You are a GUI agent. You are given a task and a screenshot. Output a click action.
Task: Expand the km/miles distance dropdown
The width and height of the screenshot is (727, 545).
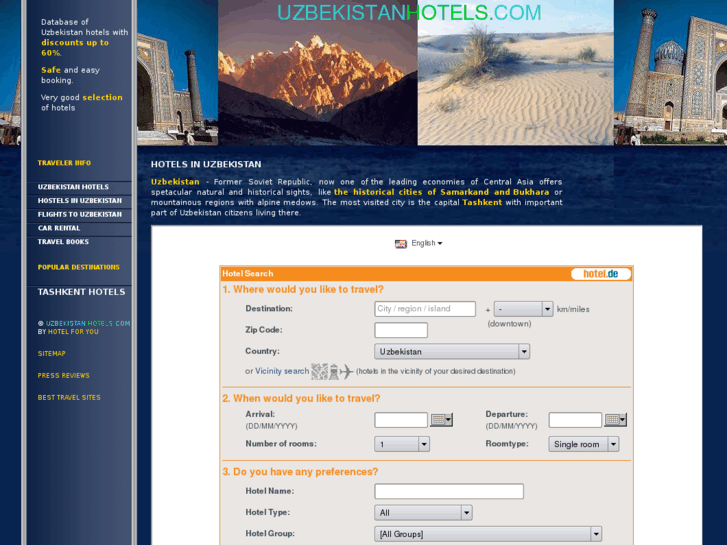pyautogui.click(x=523, y=309)
